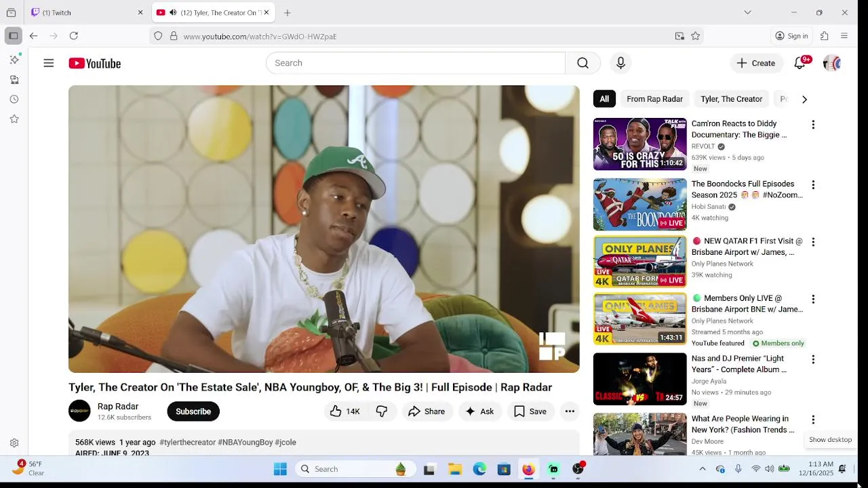
Task: Click the YouTube search input field
Action: click(x=415, y=63)
